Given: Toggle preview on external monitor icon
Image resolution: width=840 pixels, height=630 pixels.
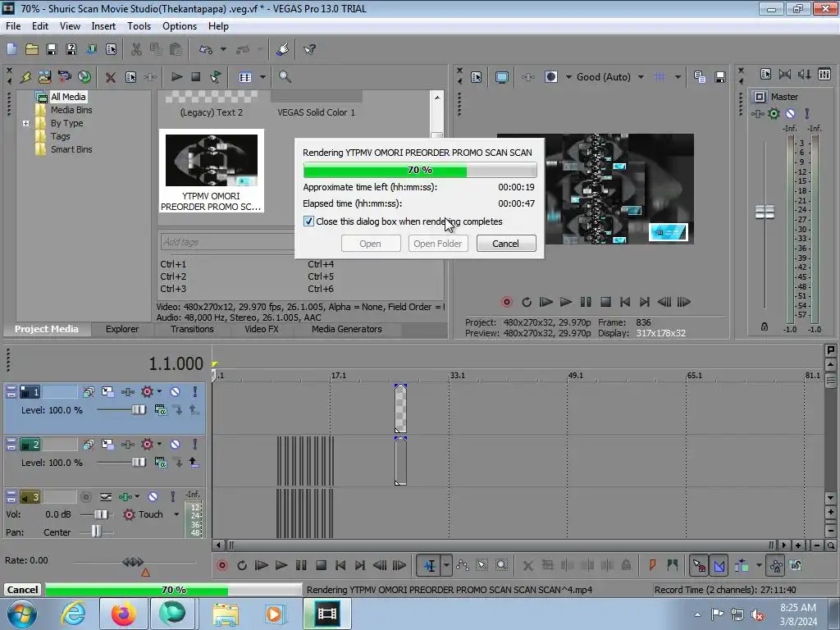Looking at the screenshot, I should click(x=501, y=77).
